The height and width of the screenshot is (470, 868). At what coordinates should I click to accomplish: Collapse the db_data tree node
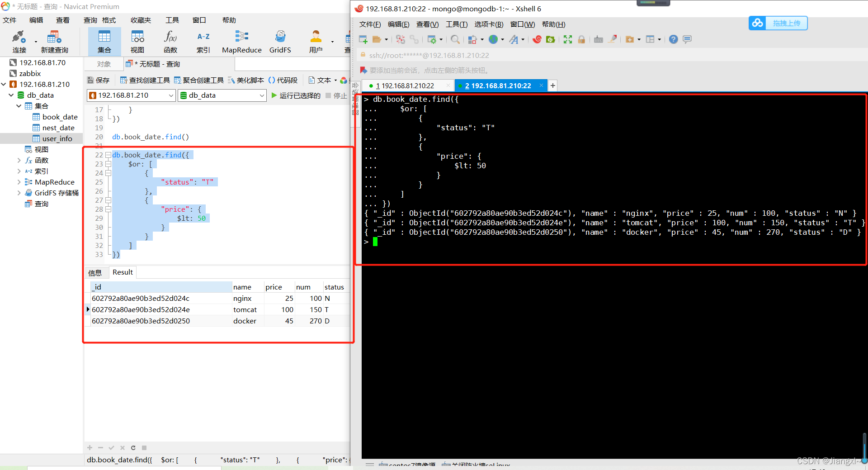tap(11, 95)
